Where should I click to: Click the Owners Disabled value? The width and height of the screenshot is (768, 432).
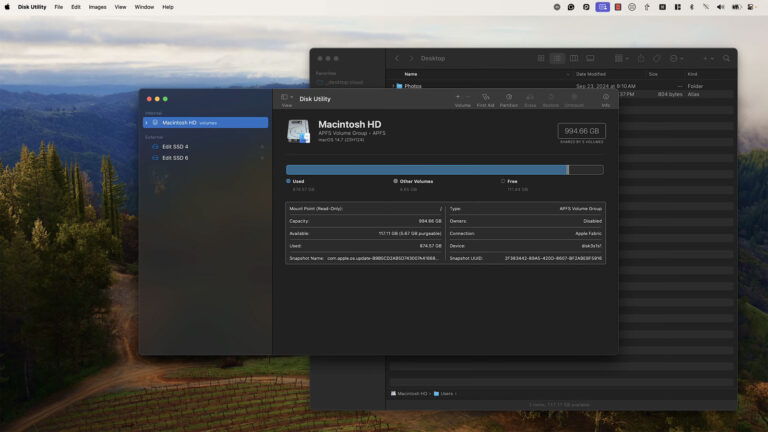click(x=592, y=221)
